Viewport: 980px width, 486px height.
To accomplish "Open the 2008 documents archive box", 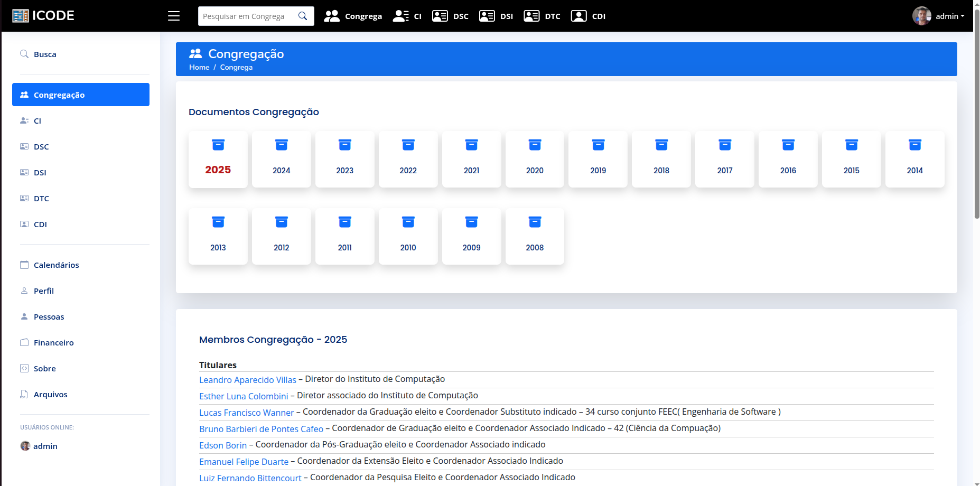I will (535, 236).
